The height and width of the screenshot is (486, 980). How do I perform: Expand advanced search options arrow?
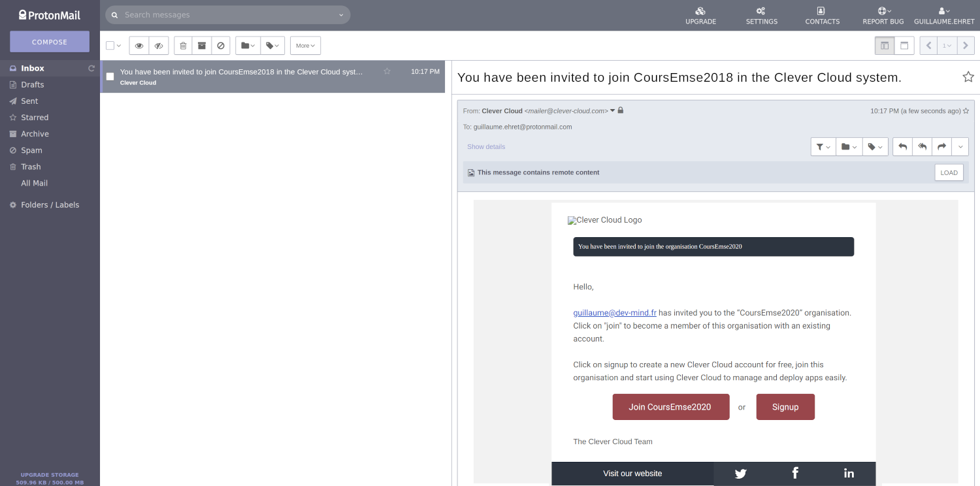coord(341,15)
